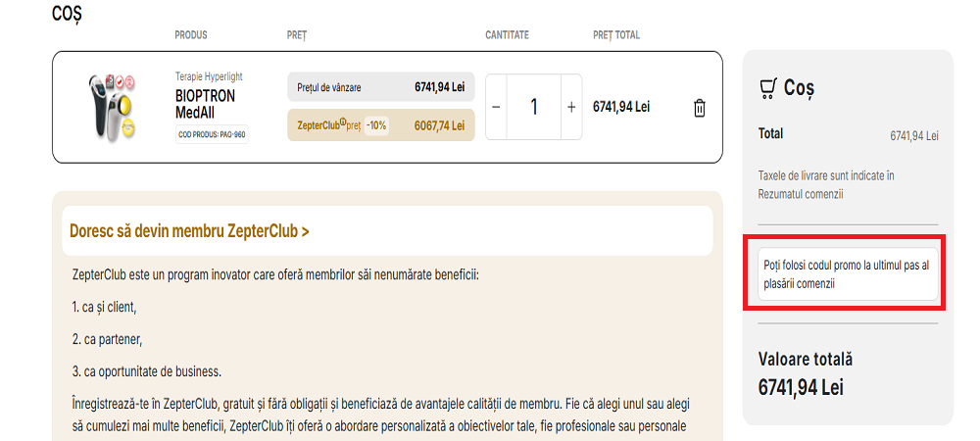
Task: Decrease quantity with the minus button
Action: 496,107
